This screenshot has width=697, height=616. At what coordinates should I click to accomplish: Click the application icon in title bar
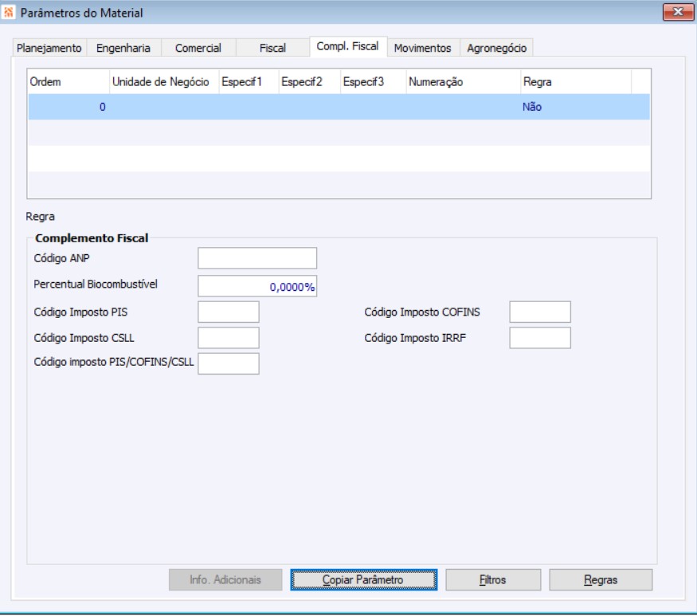(9, 12)
